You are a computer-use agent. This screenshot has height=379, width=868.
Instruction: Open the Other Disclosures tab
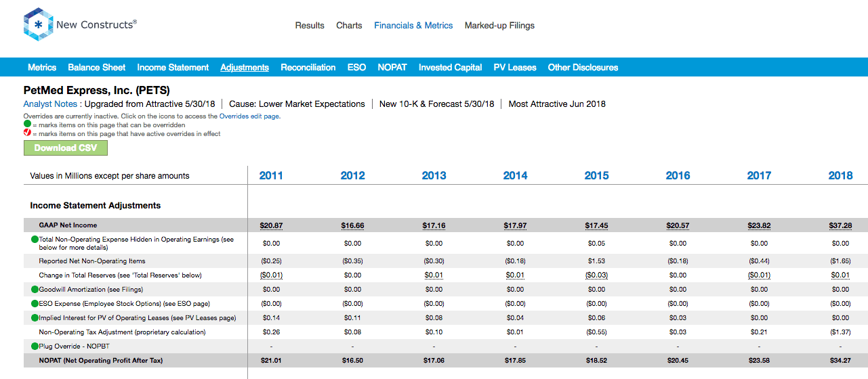tap(583, 68)
